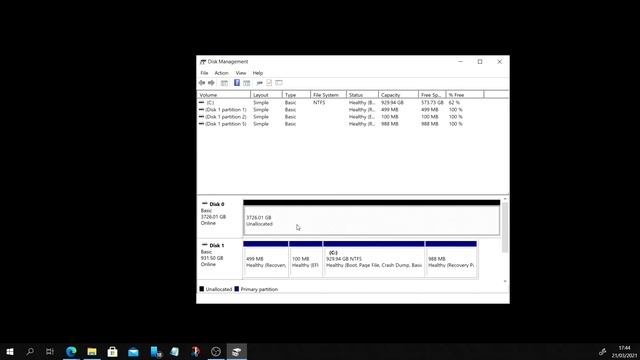Sort by the Free Space column header
Image resolution: width=640 pixels, height=360 pixels.
pos(432,95)
